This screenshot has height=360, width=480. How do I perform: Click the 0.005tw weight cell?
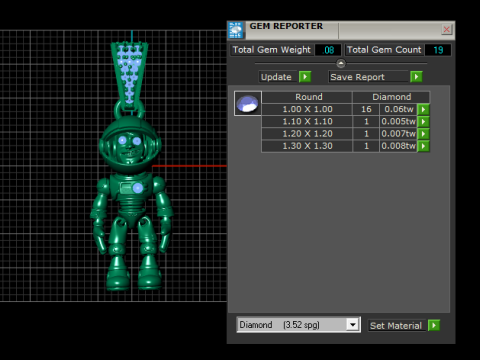399,122
